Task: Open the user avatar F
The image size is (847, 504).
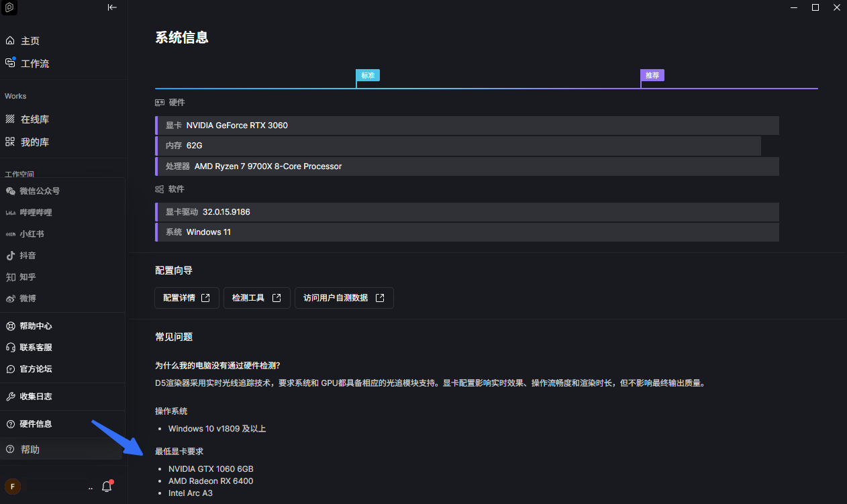Action: pos(12,487)
